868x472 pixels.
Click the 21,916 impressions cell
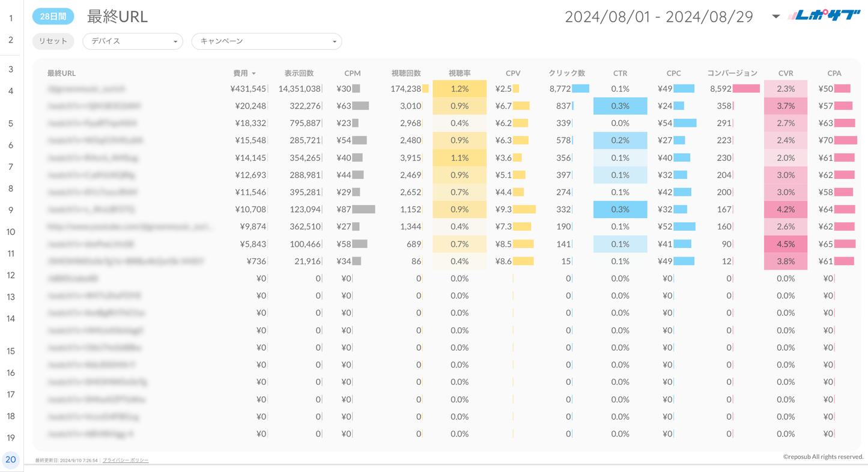[308, 261]
